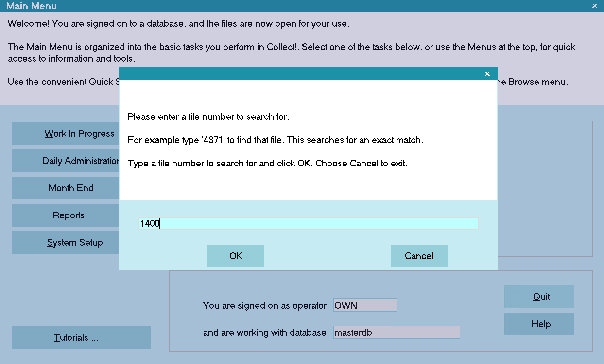Open the Work In Progress menu
The image size is (604, 364).
[x=65, y=133]
